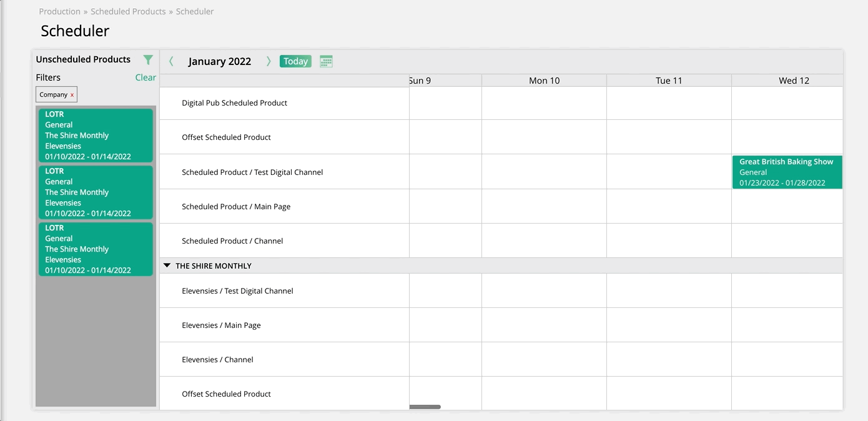This screenshot has height=421, width=868.
Task: Open the Unscheduled Products filter funnel icon
Action: 148,60
